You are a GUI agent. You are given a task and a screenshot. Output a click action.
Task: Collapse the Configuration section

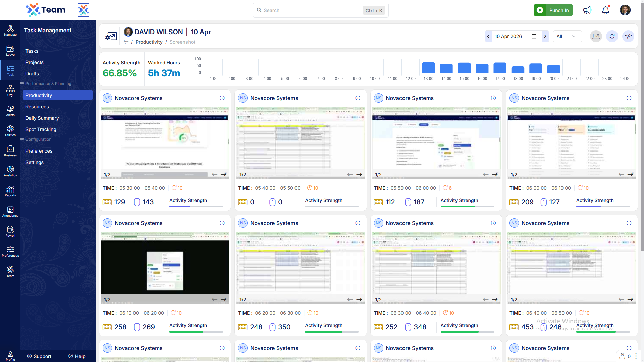click(22, 139)
